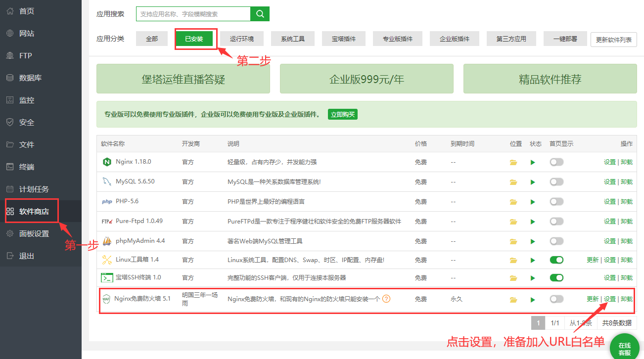644x359 pixels.
Task: Click the 企业版999元/年 banner
Action: tap(367, 79)
